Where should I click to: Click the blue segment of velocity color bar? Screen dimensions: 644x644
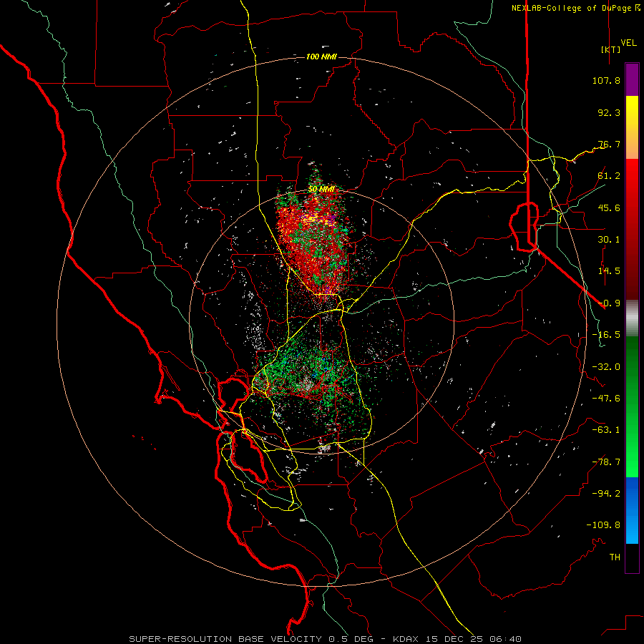click(632, 510)
